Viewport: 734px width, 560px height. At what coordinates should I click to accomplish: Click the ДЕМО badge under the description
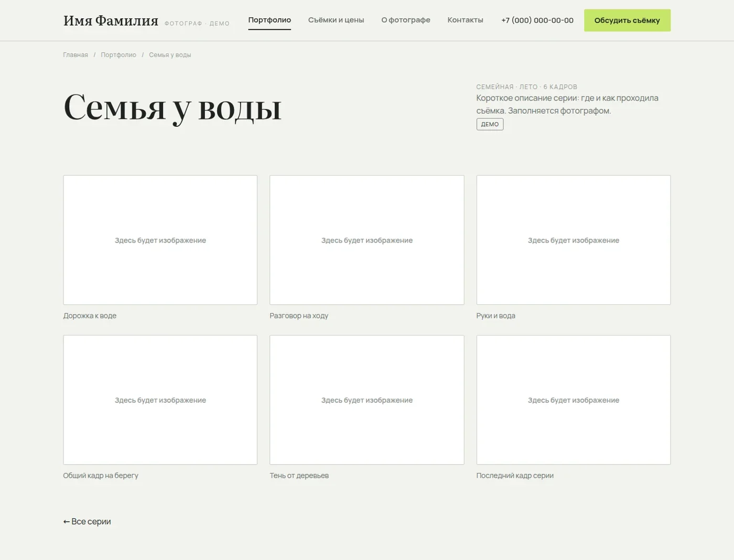[x=490, y=124]
